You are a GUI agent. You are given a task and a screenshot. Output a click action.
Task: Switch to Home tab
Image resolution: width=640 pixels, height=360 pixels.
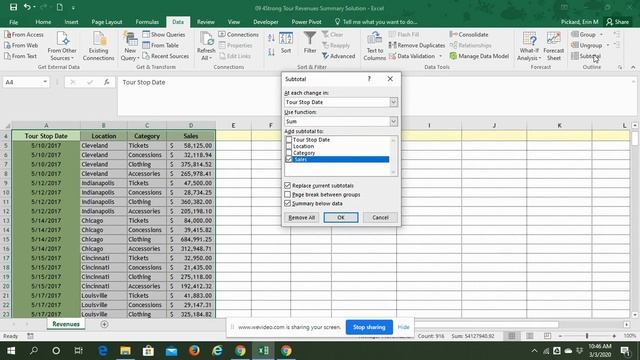tap(43, 22)
